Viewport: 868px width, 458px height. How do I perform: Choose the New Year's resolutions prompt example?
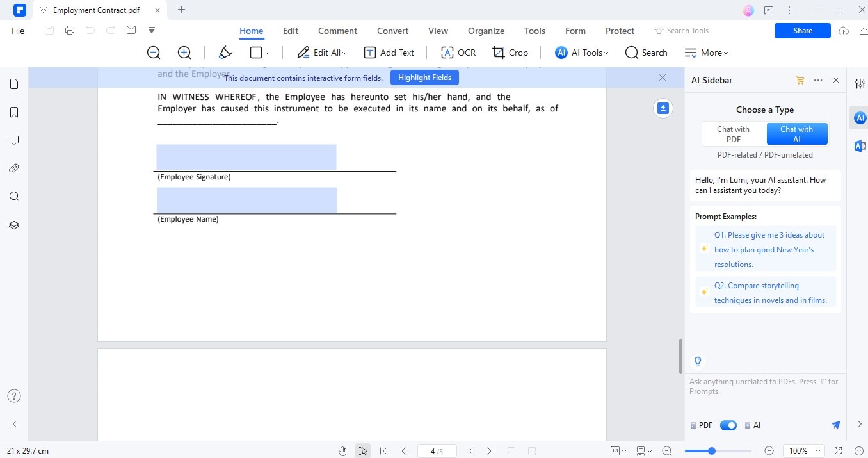pos(766,249)
